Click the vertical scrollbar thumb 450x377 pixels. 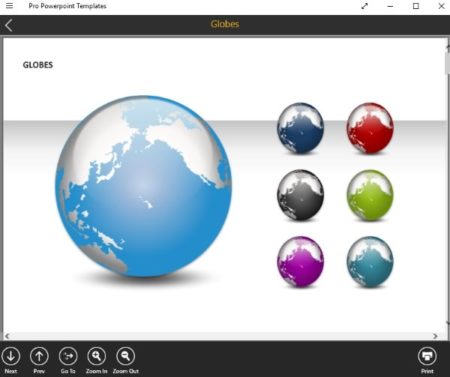[447, 63]
